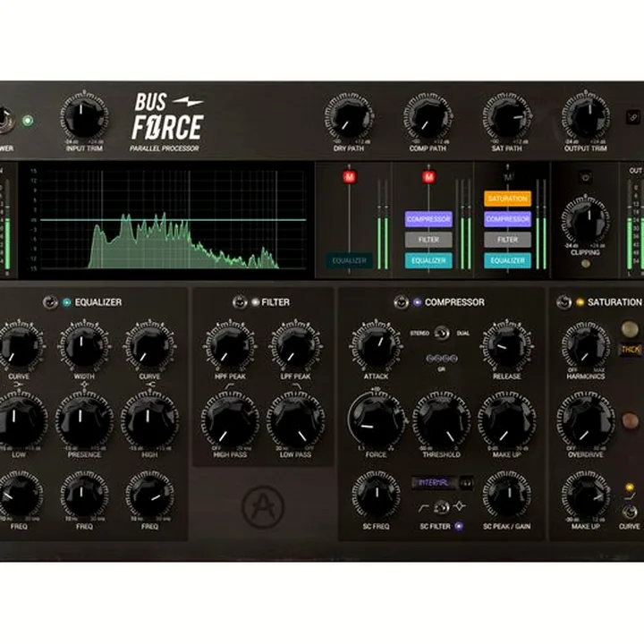Click the equalizer Width knob
Screen dimensions: 644x644
[x=84, y=346]
